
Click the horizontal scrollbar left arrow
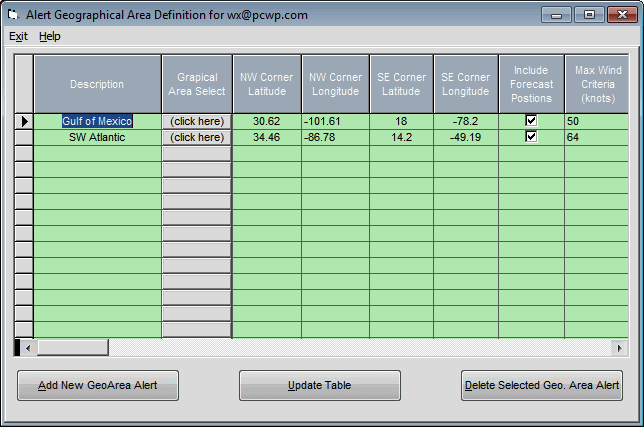point(28,347)
